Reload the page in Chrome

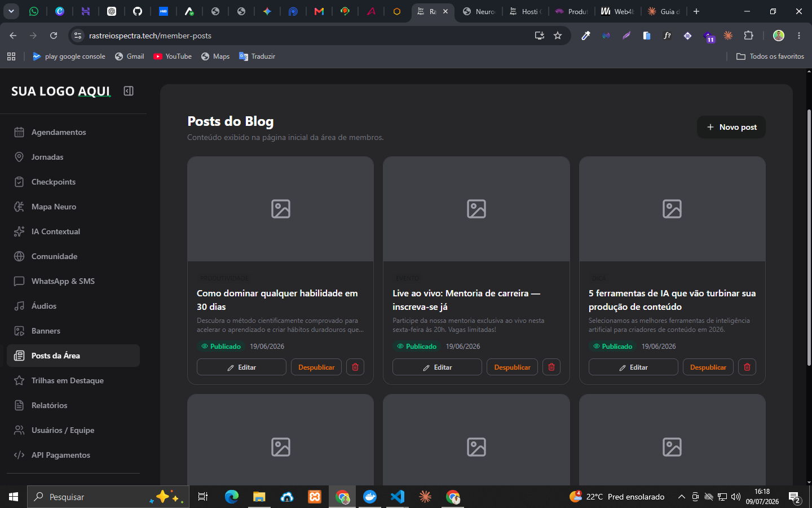coord(54,36)
